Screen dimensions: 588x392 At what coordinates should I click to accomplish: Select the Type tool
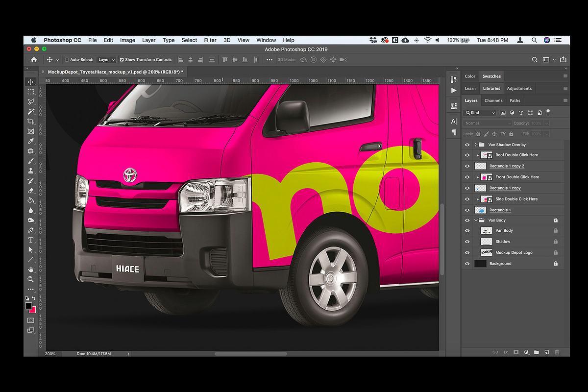pos(31,240)
